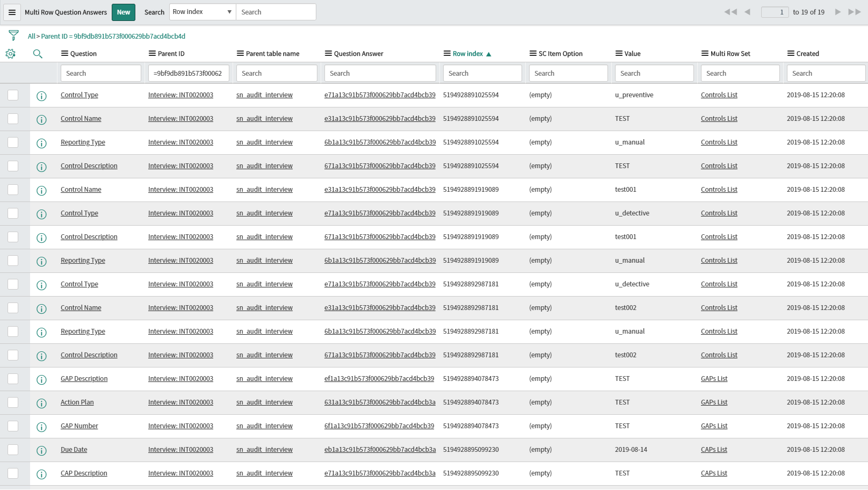Open Value column menu icon
Screen dimensions: 868x490
click(x=619, y=53)
